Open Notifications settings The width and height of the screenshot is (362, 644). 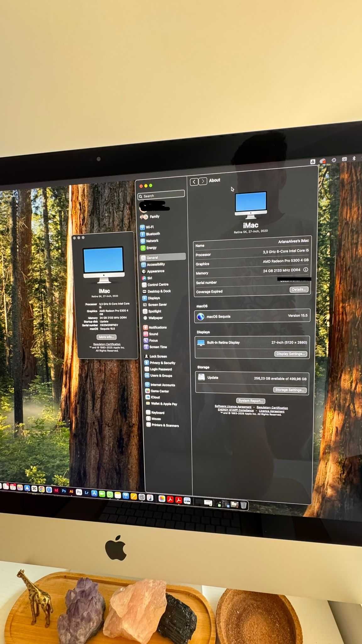[x=155, y=327]
